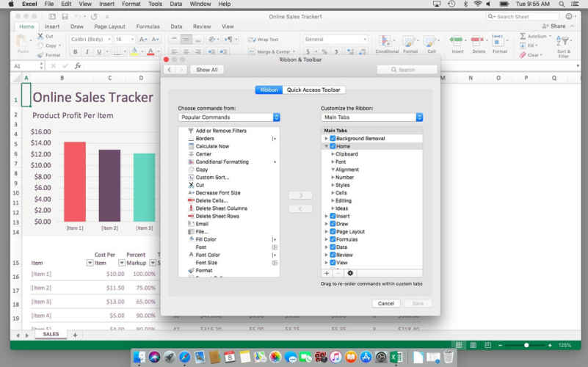This screenshot has width=588, height=367.
Task: Uncheck the Background Removal tab checkbox
Action: [333, 139]
